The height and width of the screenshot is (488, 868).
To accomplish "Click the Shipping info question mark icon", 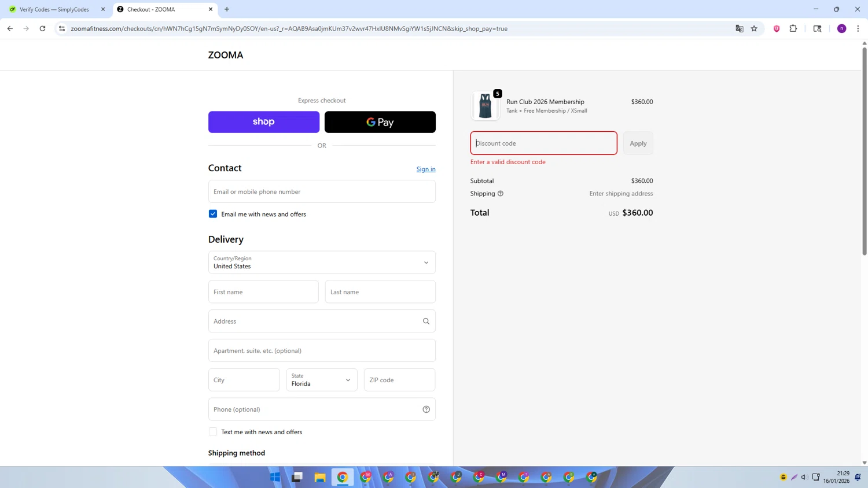I will pos(501,194).
